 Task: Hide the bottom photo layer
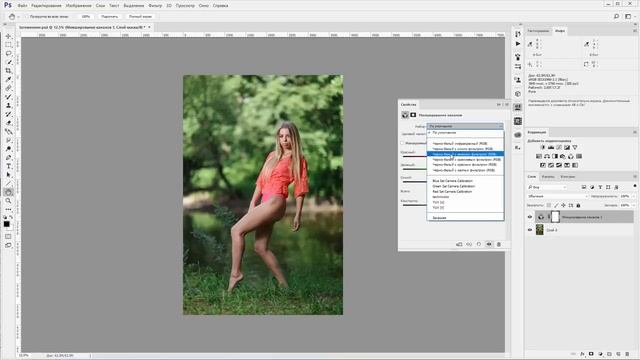tap(530, 230)
